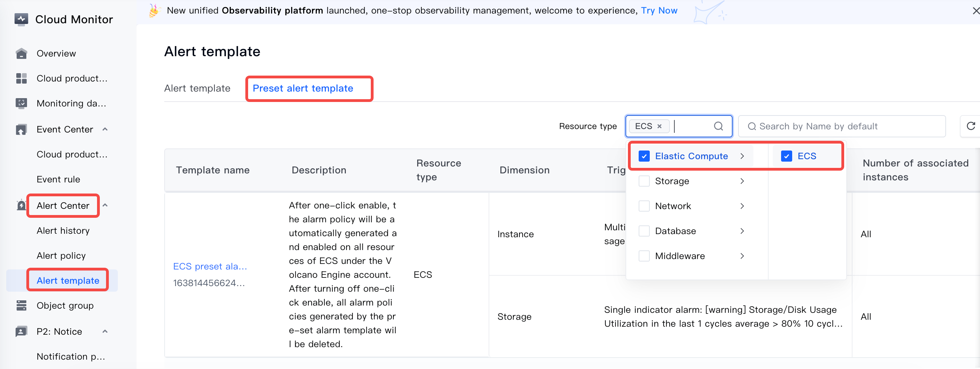Click the Object group server icon
Image resolution: width=980 pixels, height=369 pixels.
[x=21, y=306]
